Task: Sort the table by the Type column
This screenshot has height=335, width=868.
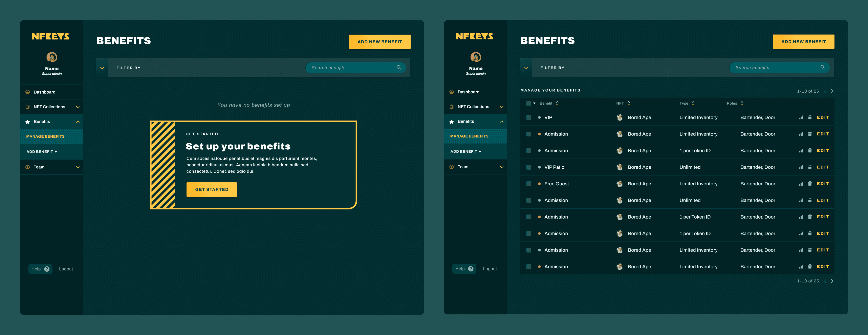Action: tap(693, 103)
